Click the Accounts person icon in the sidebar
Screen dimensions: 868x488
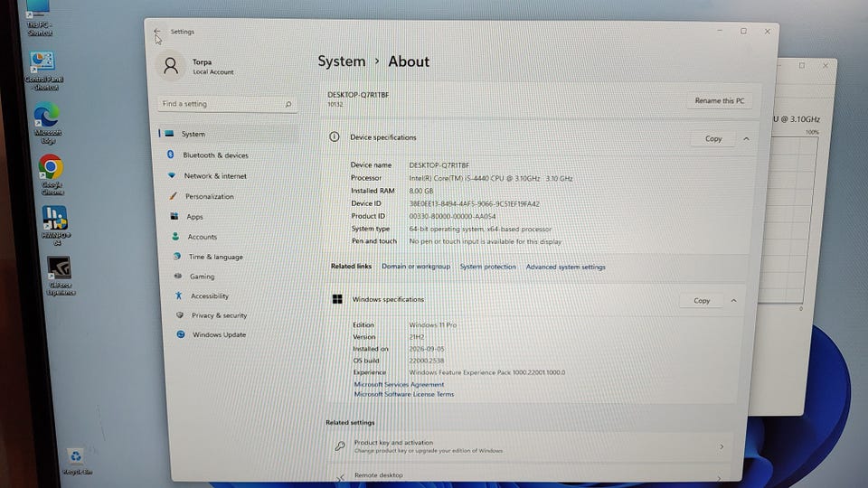point(175,236)
